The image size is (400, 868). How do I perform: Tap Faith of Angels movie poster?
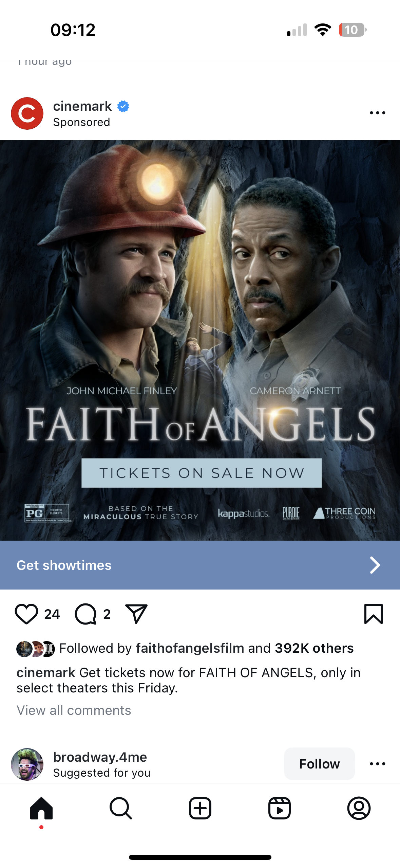pyautogui.click(x=200, y=340)
